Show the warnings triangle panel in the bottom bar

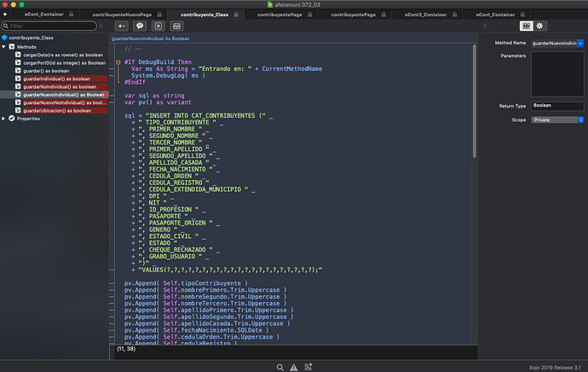pyautogui.click(x=294, y=367)
